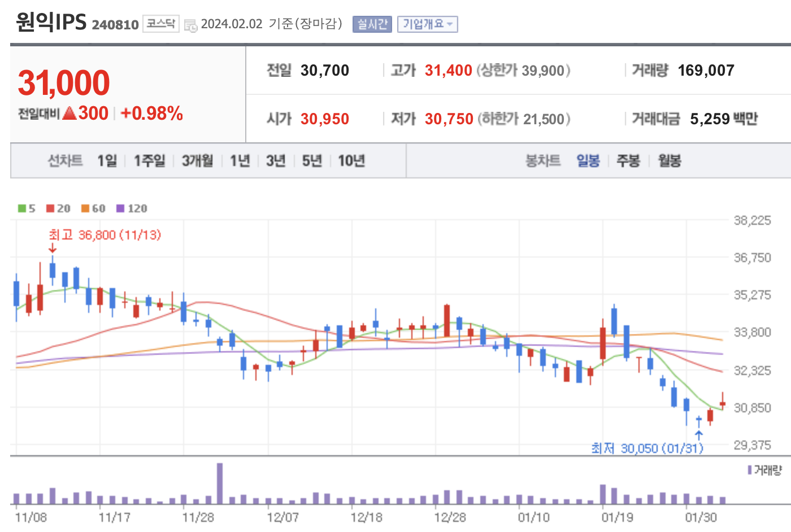Click the 저가 value 30,750
Screen dimensions: 791x532
449,119
